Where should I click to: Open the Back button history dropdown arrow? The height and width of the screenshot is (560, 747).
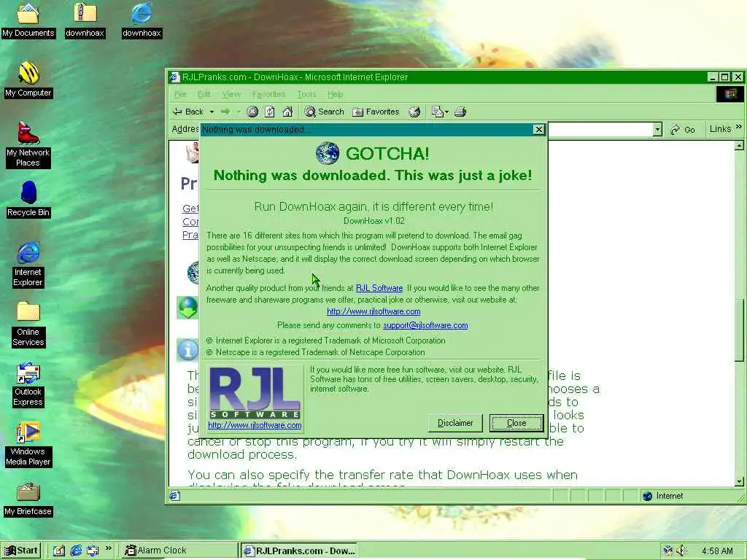tap(212, 112)
